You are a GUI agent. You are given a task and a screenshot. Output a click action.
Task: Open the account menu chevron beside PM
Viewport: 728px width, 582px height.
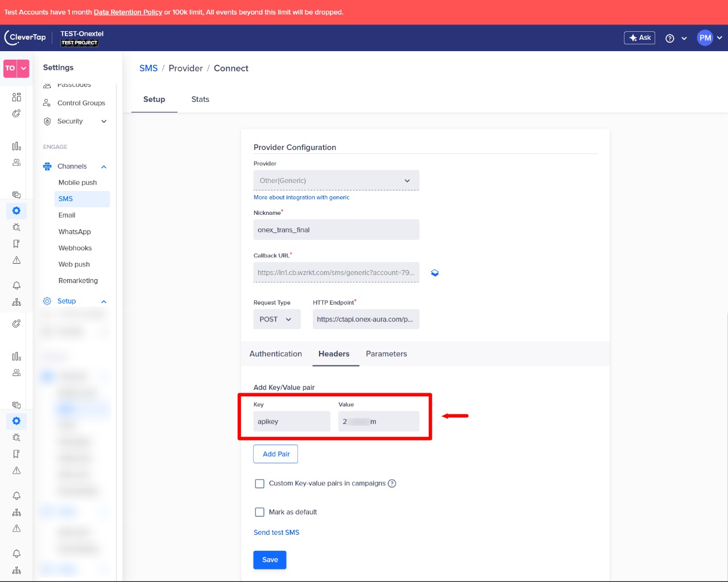[x=719, y=38]
